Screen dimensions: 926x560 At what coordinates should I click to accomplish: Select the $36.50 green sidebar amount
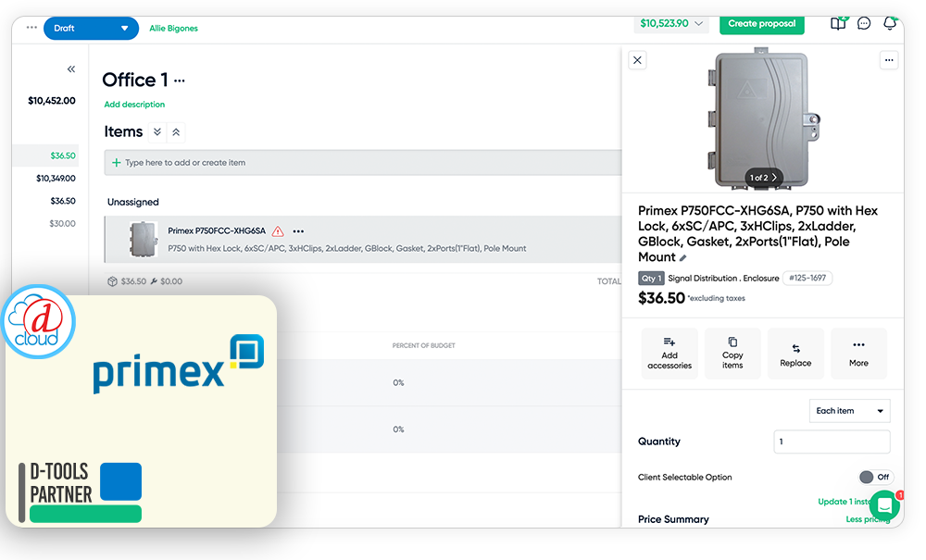63,156
